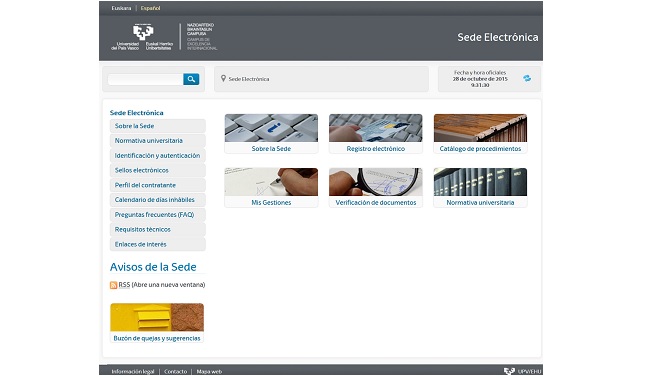Click the Registro electrónico card image
Screen dimensions: 672x378
coord(376,128)
